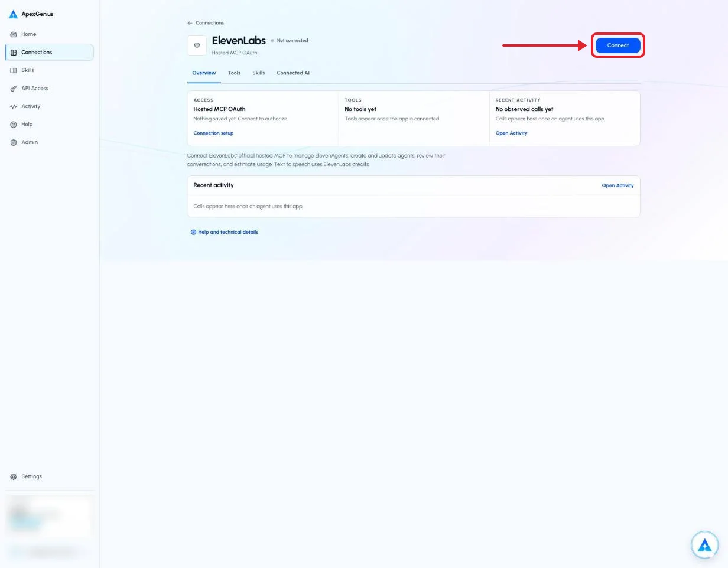Click the ElevenLabs app plug icon
Image resolution: width=728 pixels, height=568 pixels.
point(197,45)
